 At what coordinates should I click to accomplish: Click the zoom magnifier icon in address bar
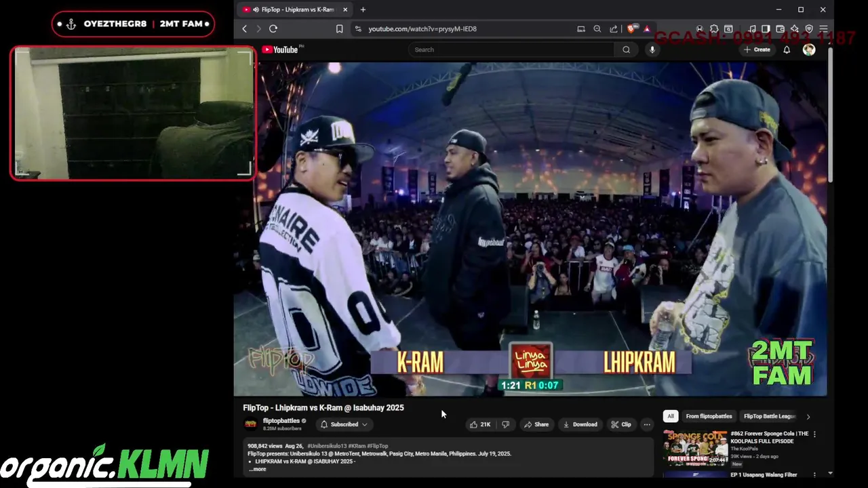[x=597, y=29]
